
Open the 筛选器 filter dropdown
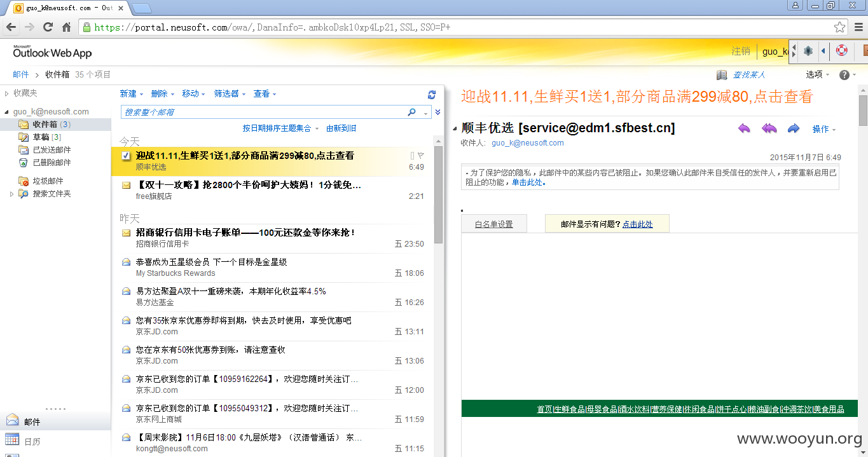coord(230,94)
